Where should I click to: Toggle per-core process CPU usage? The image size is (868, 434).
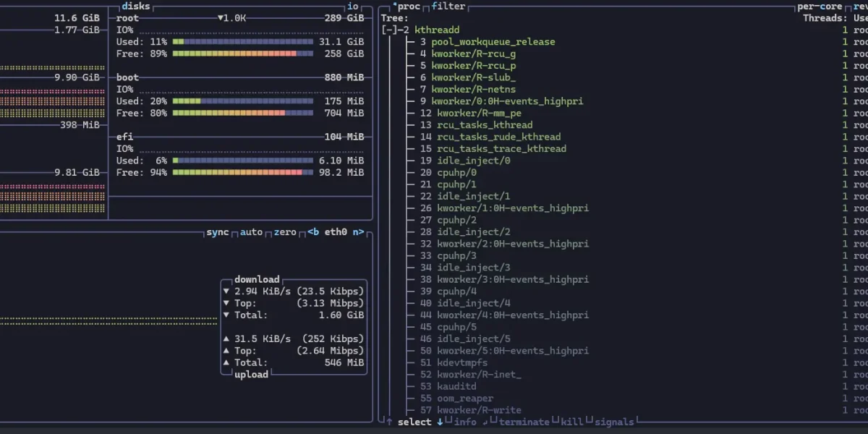click(820, 7)
